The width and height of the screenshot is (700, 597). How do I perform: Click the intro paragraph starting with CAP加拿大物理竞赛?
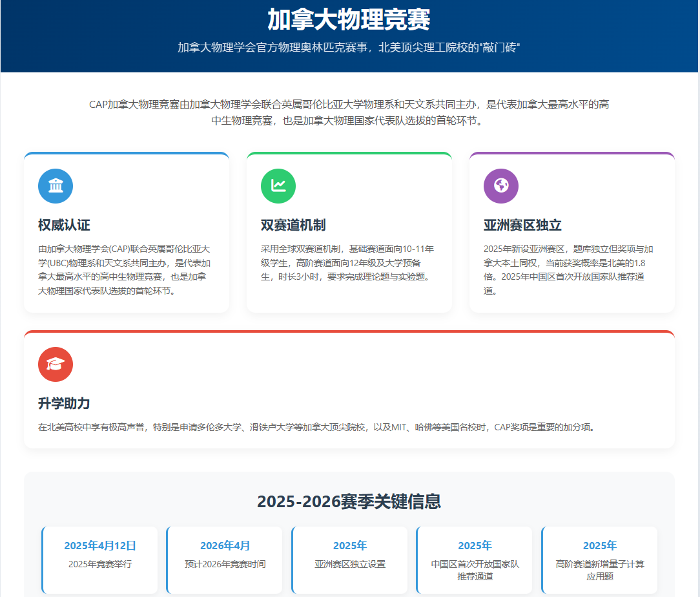tap(349, 112)
